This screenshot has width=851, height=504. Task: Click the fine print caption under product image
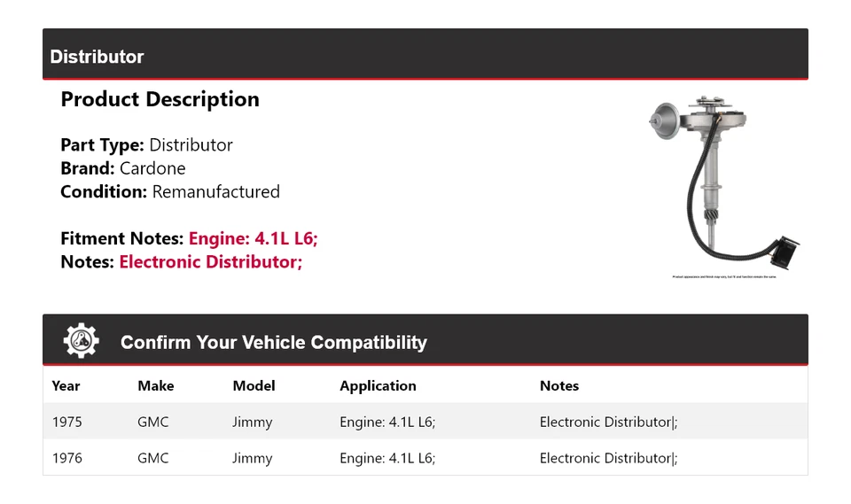724,277
